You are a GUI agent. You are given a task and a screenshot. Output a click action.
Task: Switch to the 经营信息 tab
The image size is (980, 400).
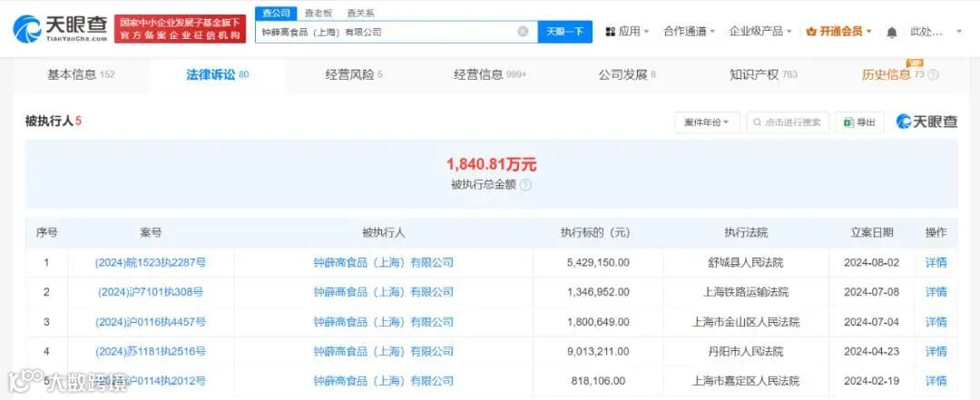click(490, 75)
